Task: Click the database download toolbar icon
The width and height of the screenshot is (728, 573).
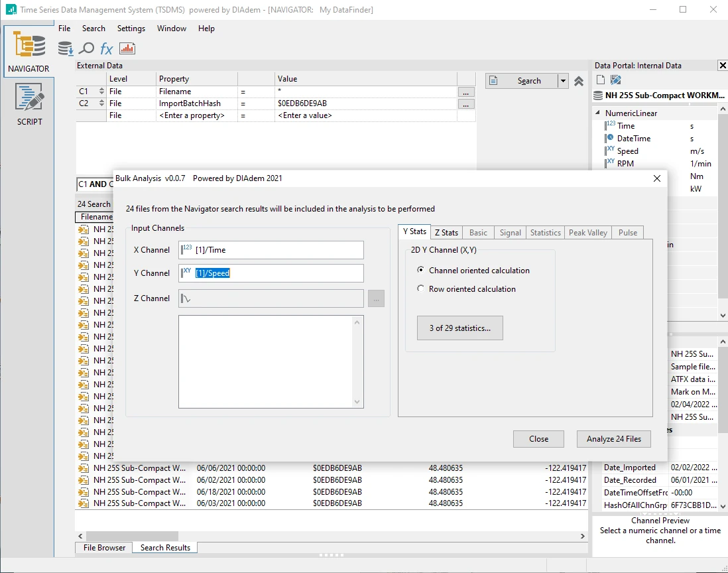Action: coord(66,48)
